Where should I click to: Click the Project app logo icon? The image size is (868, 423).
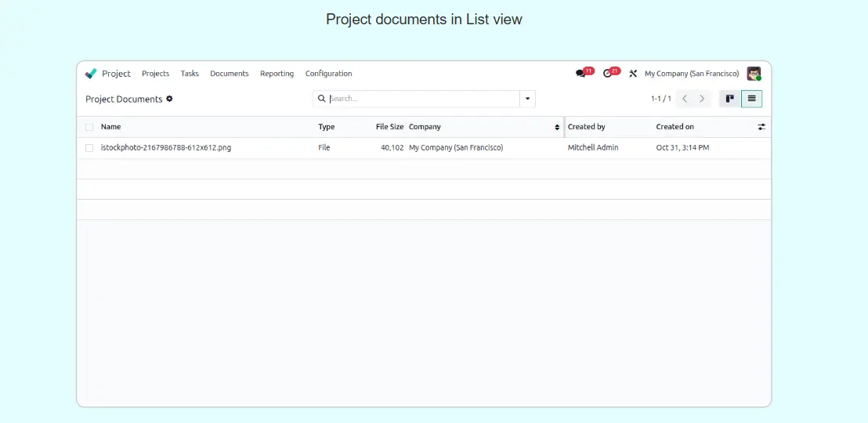pos(91,74)
